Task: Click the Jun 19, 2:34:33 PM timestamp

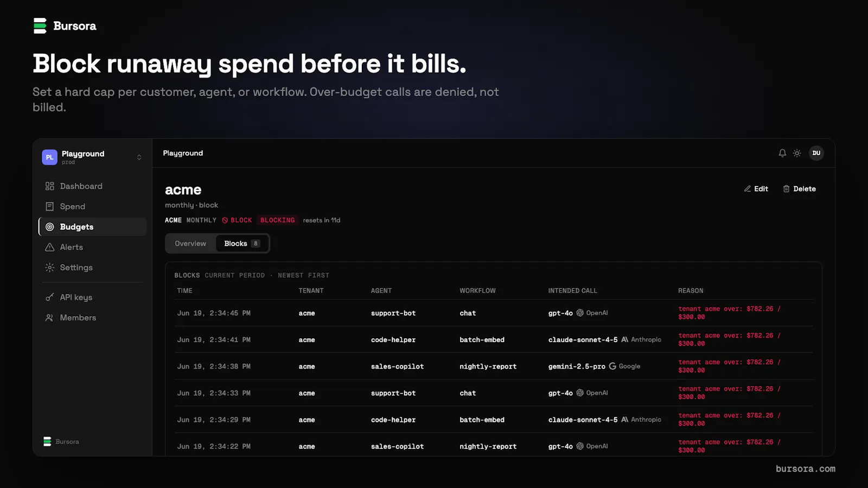Action: [214, 393]
